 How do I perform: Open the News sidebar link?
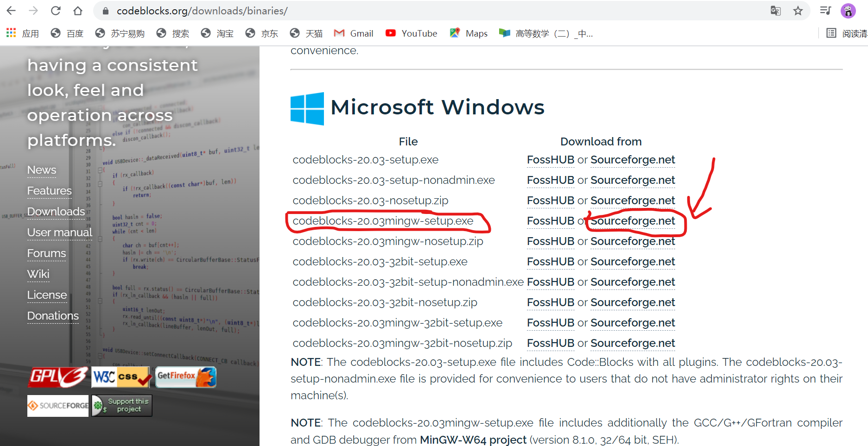[42, 170]
